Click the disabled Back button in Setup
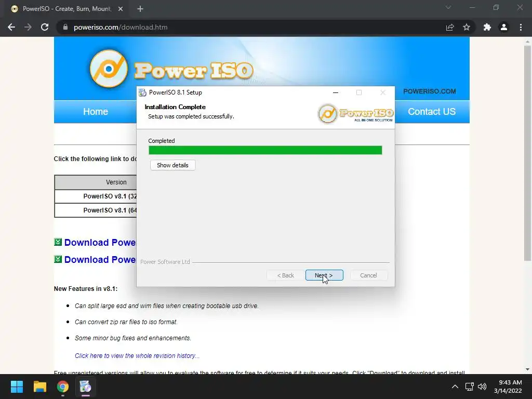The image size is (532, 399). pos(285,275)
